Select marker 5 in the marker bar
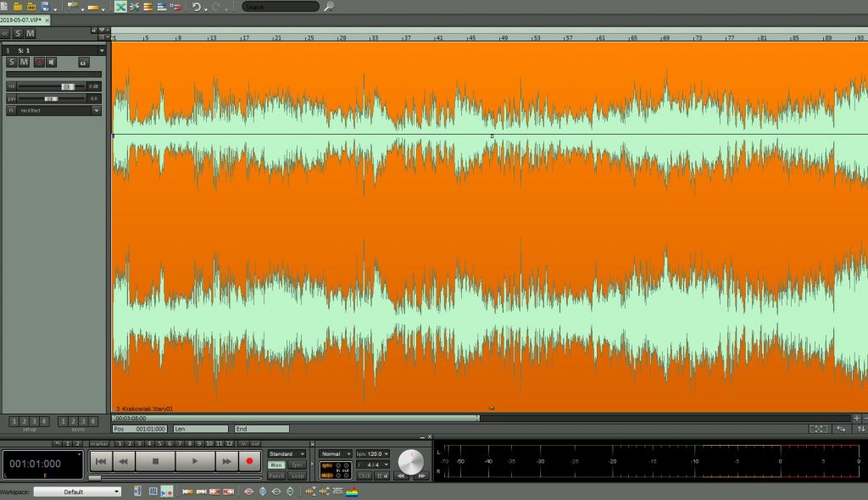 tap(160, 443)
